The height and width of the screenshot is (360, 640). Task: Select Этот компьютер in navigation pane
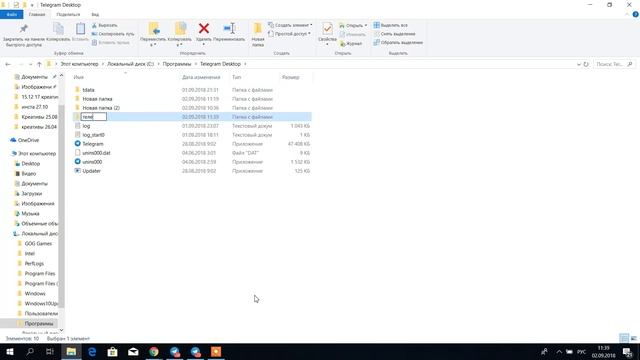pyautogui.click(x=37, y=153)
